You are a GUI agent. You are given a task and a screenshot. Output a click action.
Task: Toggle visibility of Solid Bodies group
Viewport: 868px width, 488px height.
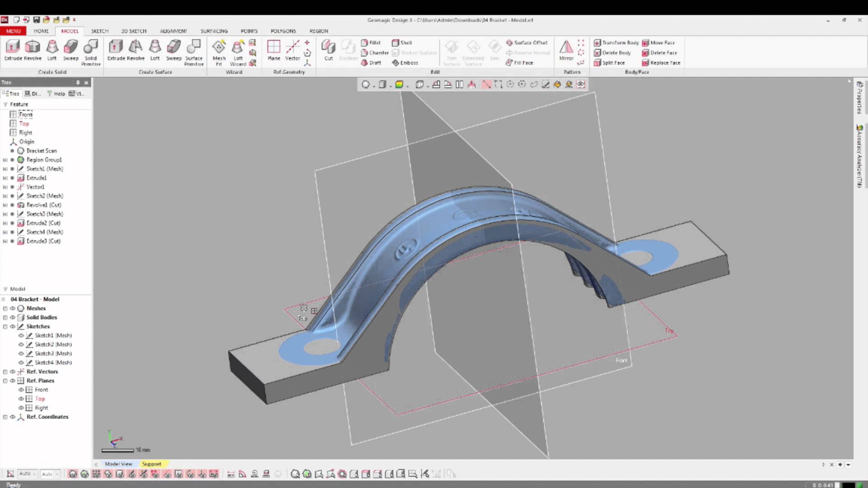13,318
